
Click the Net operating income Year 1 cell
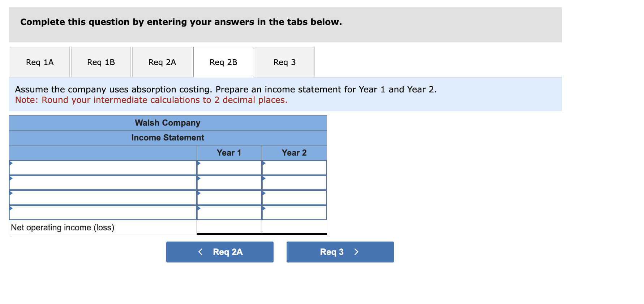pyautogui.click(x=229, y=227)
